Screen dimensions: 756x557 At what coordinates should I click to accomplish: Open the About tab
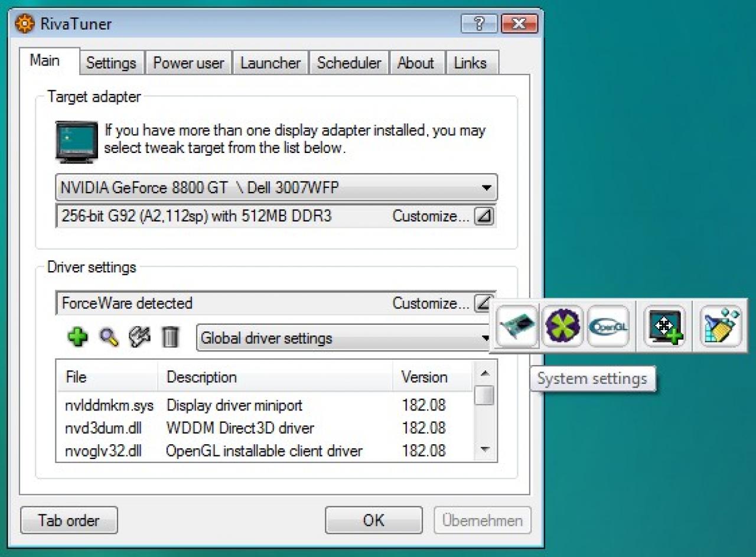point(416,63)
